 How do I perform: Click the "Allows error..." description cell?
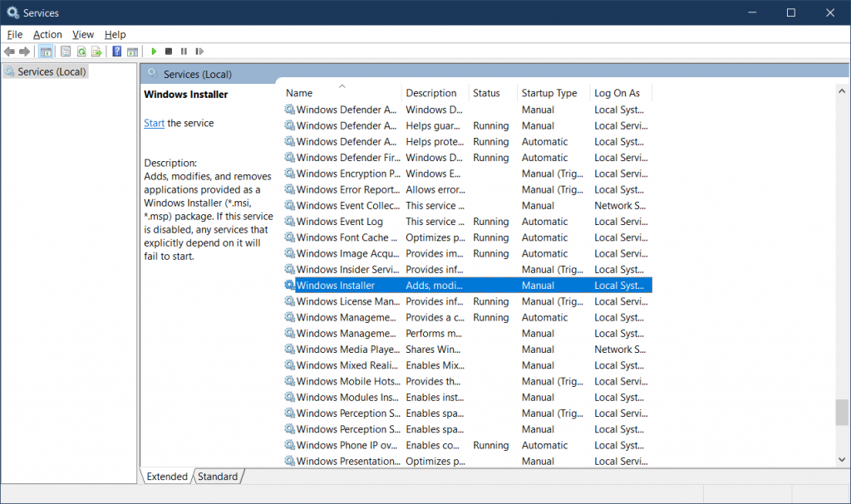pyautogui.click(x=435, y=189)
